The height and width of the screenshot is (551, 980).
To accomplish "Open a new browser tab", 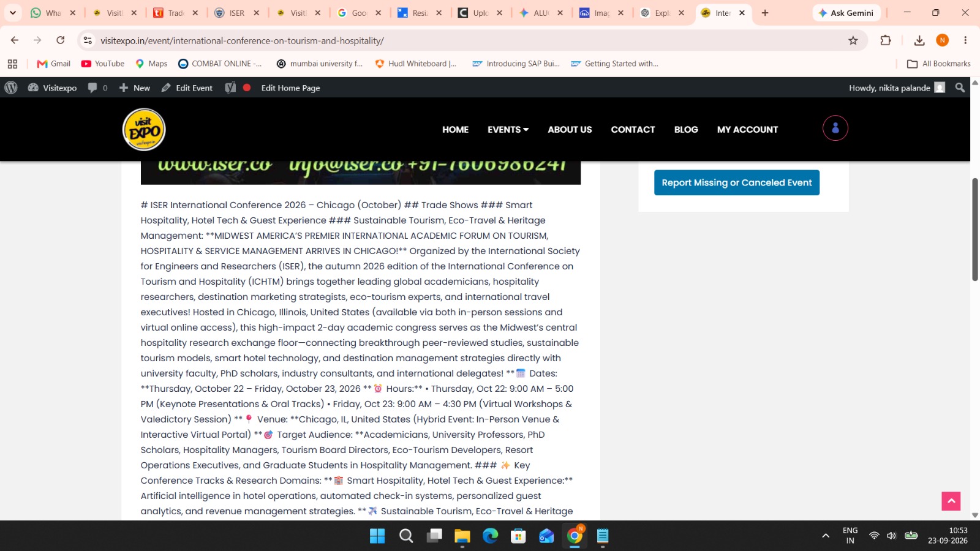I will click(765, 13).
